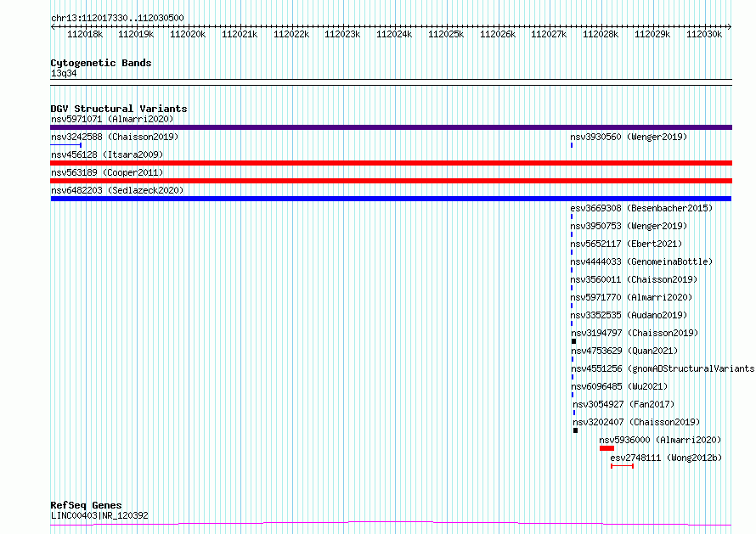Click nsv5936000 (Almarri2020) label

[660, 440]
